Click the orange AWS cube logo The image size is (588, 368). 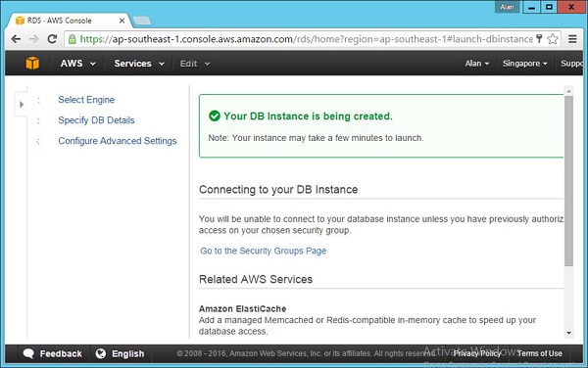(x=32, y=63)
